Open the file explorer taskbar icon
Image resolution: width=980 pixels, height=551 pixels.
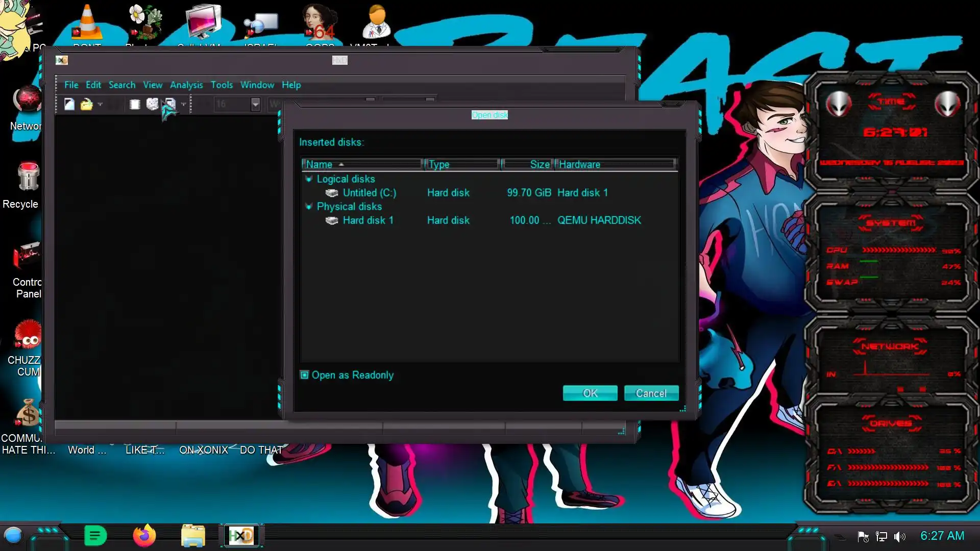coord(193,536)
